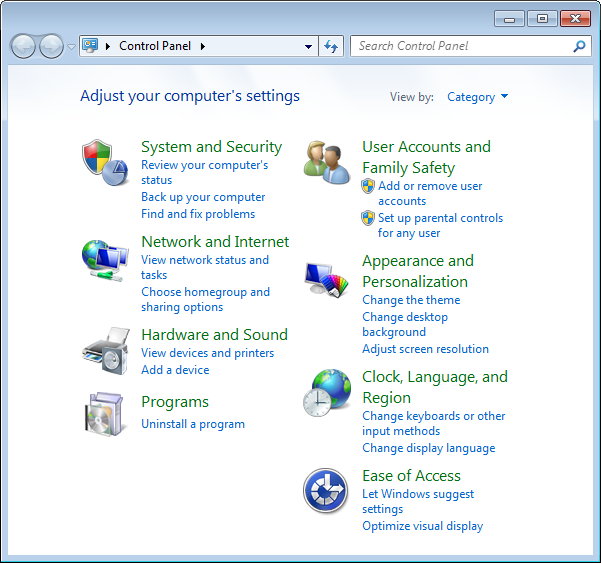Open User Accounts and Family Safety heading

point(426,157)
